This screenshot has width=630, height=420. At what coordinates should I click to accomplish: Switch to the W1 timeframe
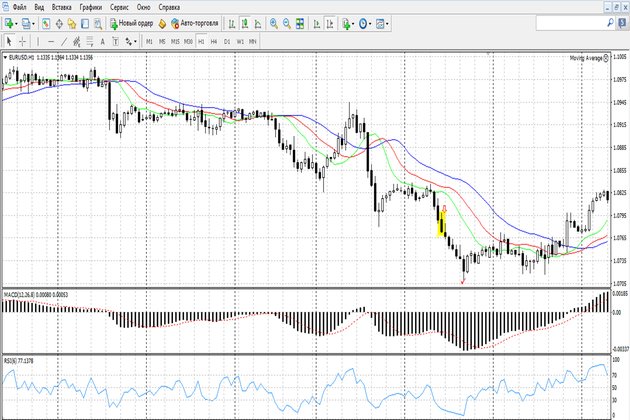pos(240,41)
